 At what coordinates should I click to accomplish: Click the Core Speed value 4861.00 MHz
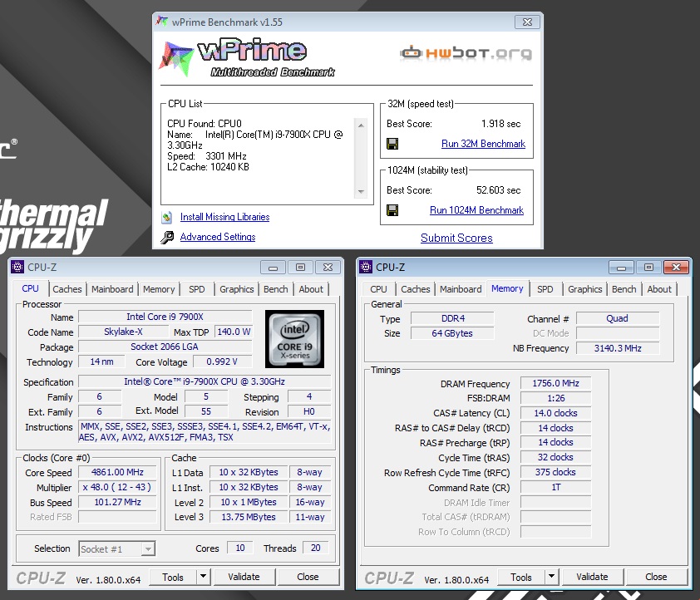click(x=117, y=472)
